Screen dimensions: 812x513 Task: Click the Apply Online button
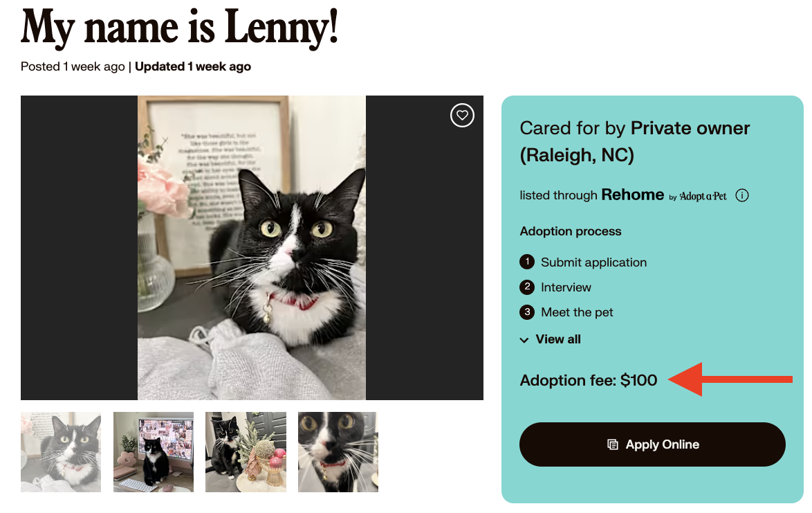tap(652, 444)
